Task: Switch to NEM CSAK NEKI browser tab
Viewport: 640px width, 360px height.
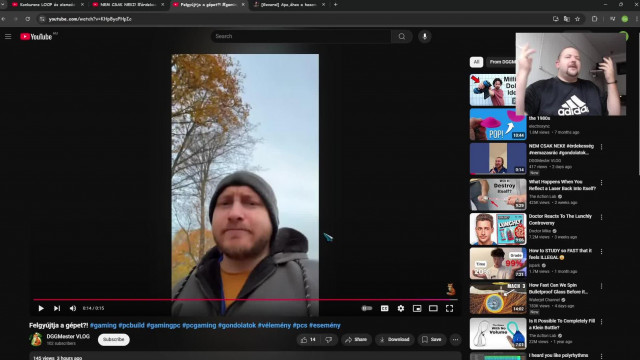Action: point(128,4)
